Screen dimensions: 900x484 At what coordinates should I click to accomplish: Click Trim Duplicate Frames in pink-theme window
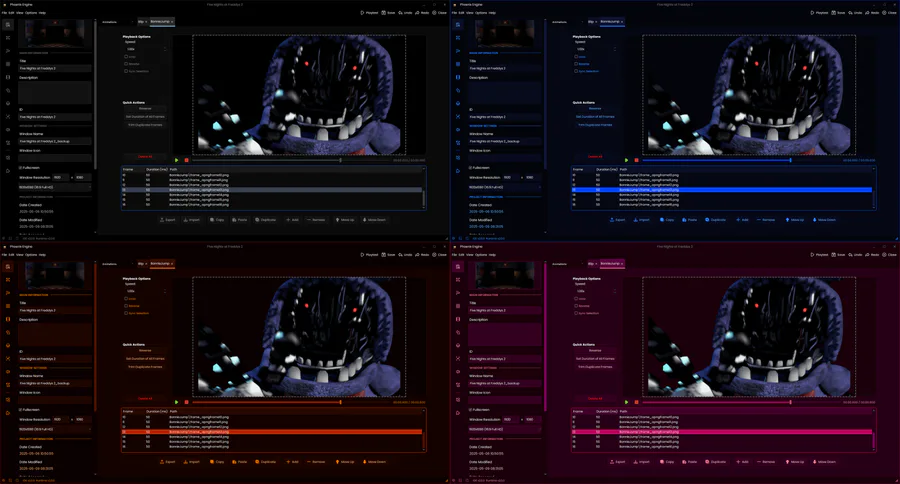[x=595, y=366]
